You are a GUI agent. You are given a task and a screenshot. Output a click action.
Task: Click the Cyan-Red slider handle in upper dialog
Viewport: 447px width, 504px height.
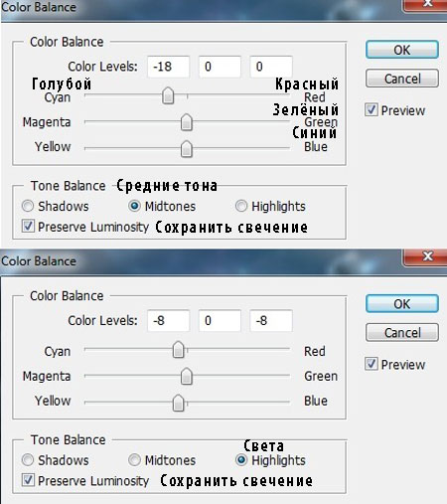[168, 95]
